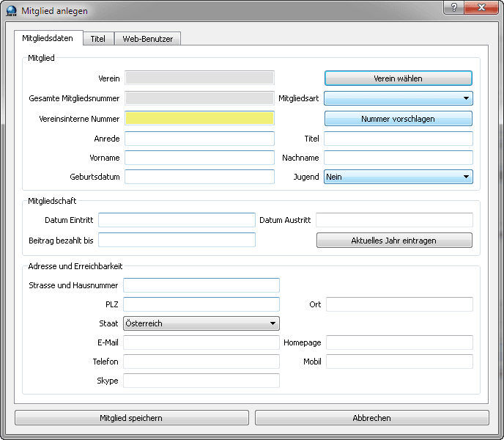Click Nummer vorschlagen button
504x440 pixels.
(399, 119)
